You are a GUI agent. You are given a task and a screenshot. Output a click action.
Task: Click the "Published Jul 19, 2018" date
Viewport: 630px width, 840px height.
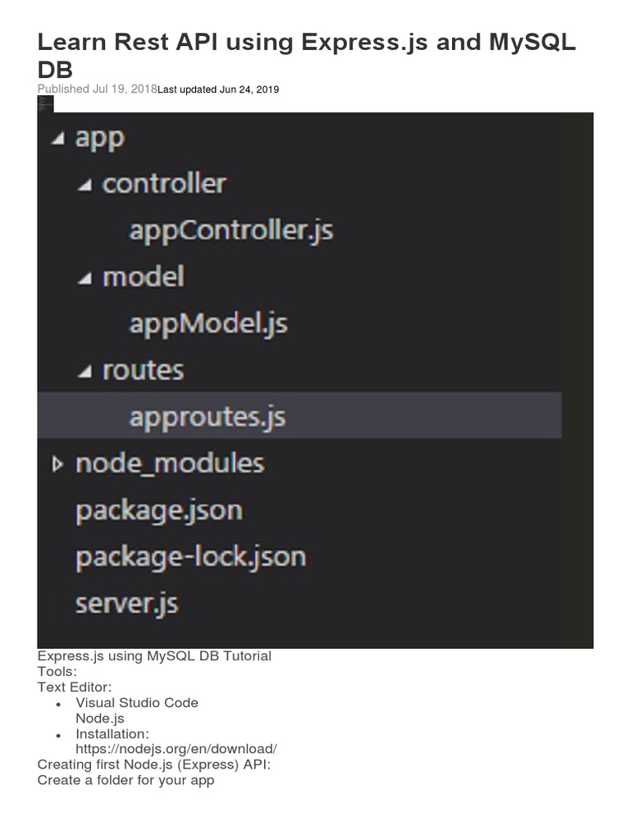tap(97, 89)
